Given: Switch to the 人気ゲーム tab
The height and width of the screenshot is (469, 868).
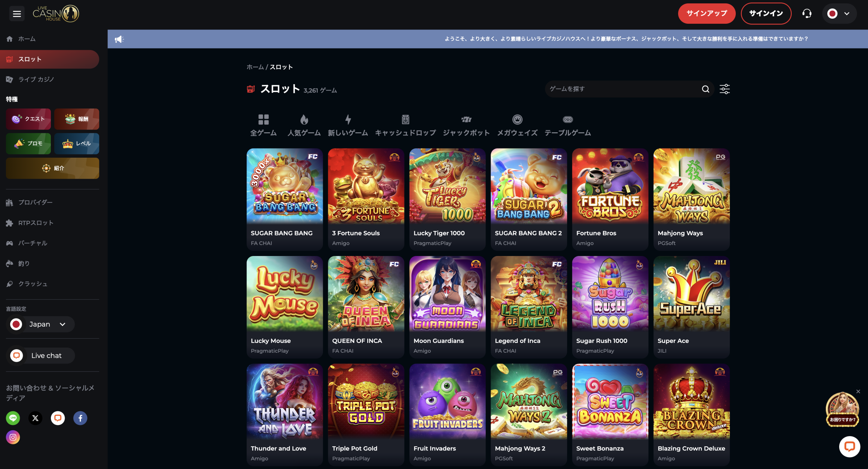Looking at the screenshot, I should [x=304, y=125].
